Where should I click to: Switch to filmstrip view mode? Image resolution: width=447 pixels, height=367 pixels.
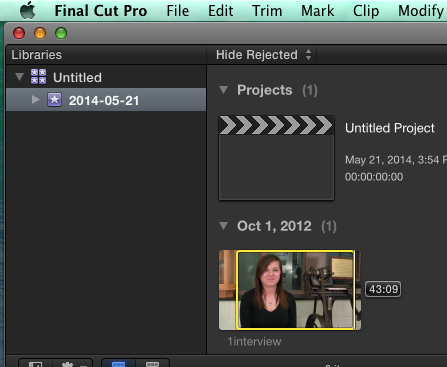[118, 363]
